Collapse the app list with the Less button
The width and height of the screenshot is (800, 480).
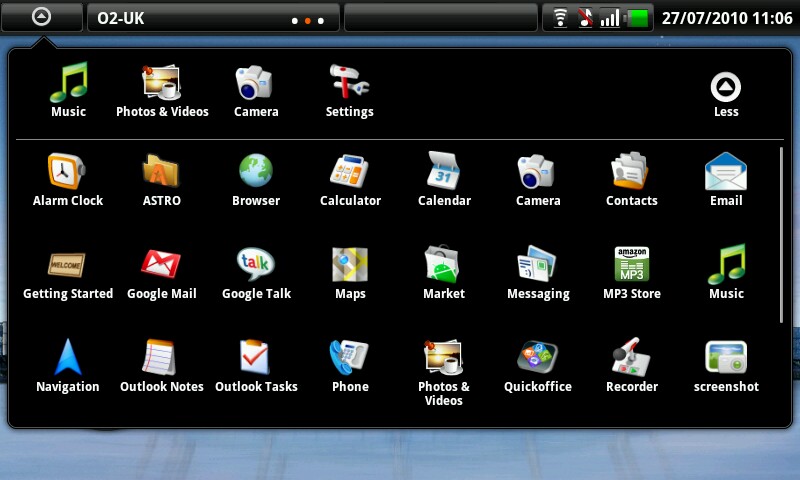click(x=726, y=94)
